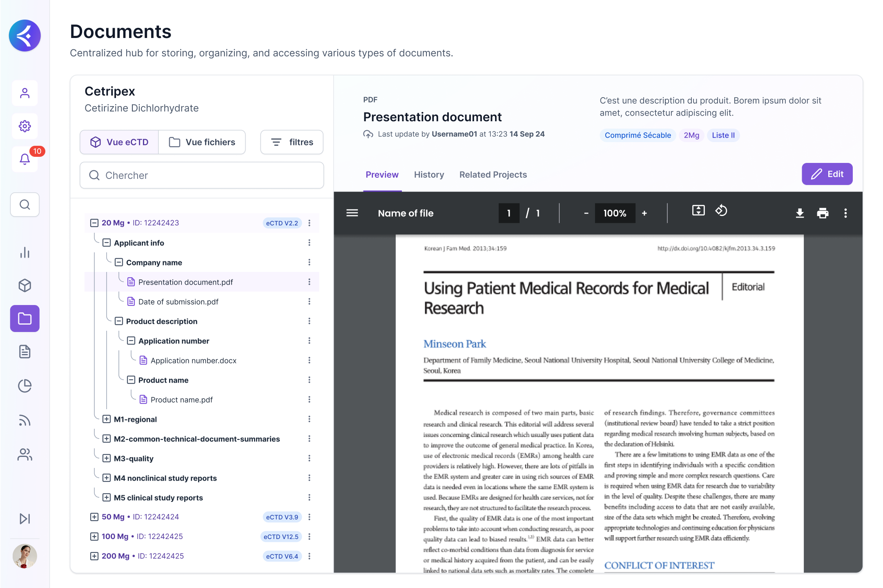Open the cube icon in left sidebar

(25, 285)
